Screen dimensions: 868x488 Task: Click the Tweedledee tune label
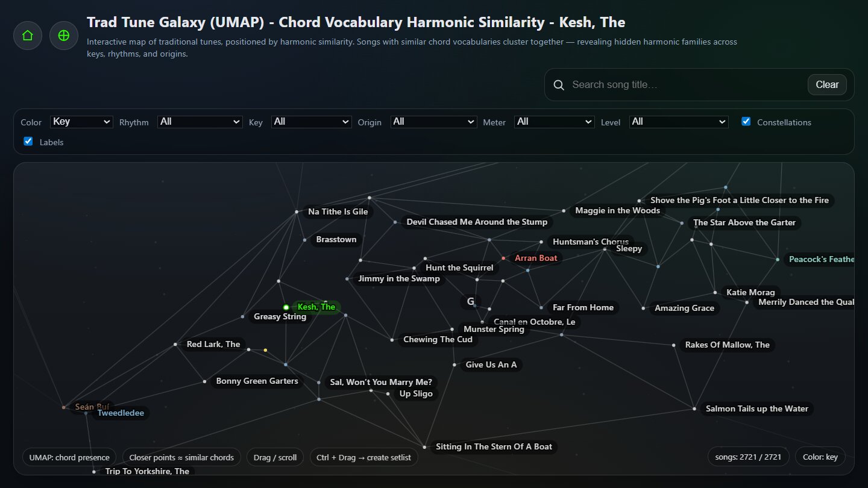[121, 413]
